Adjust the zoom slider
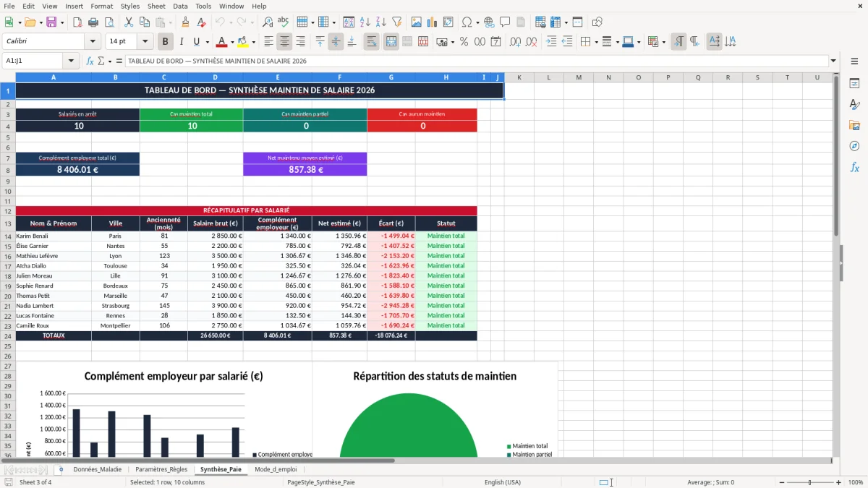The width and height of the screenshot is (868, 488). (809, 482)
